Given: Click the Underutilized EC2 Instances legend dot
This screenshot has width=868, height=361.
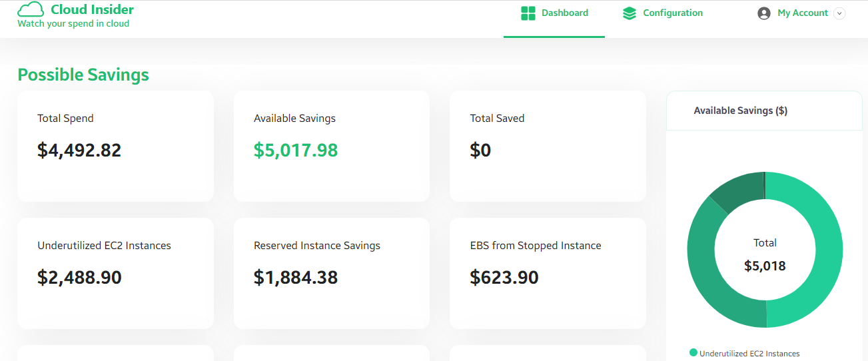Looking at the screenshot, I should (x=693, y=353).
